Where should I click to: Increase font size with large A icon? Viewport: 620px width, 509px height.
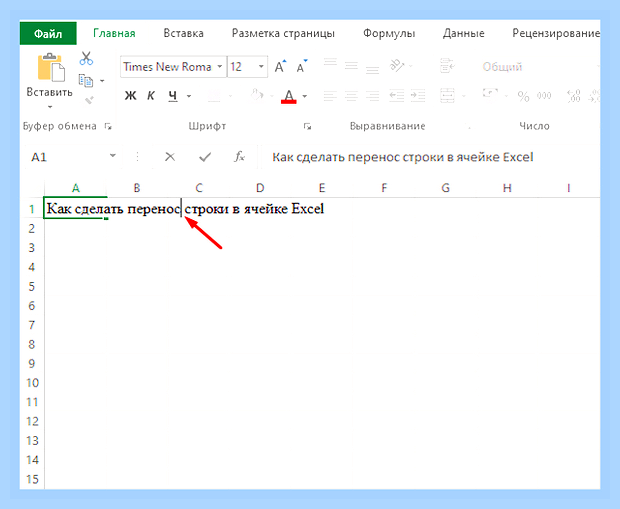point(280,66)
